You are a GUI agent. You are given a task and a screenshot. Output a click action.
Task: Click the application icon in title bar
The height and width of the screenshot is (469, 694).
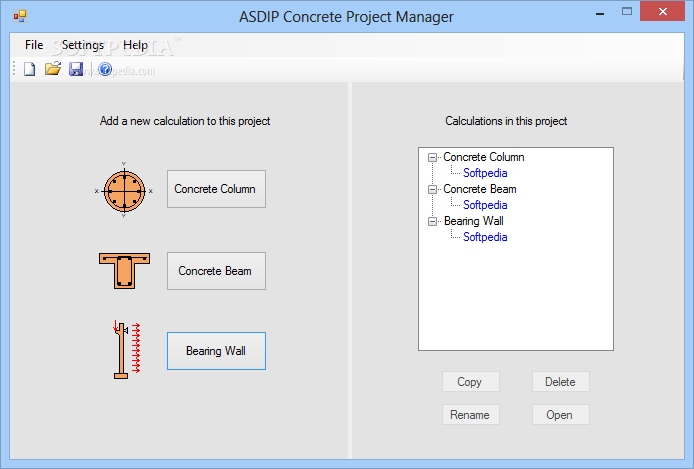click(20, 16)
